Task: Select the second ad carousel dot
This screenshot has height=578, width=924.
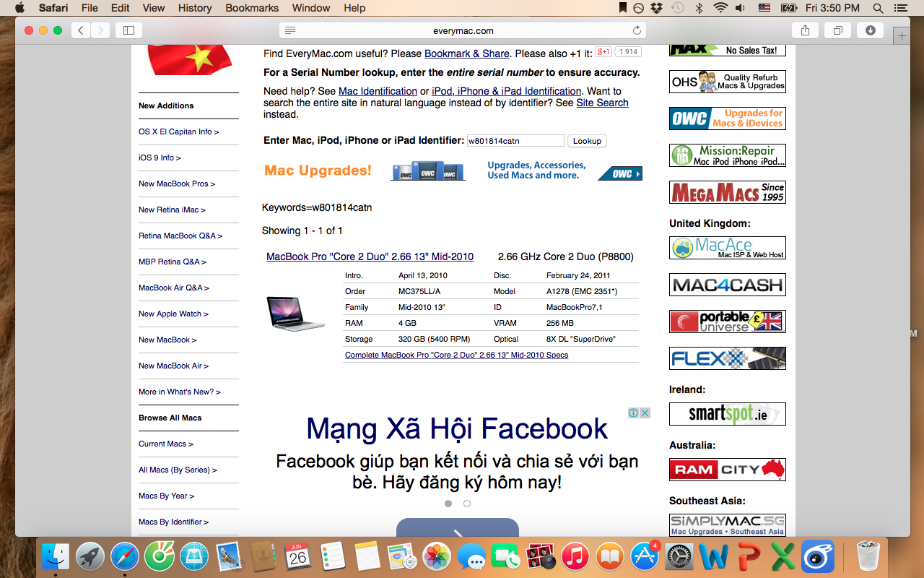Action: [467, 504]
